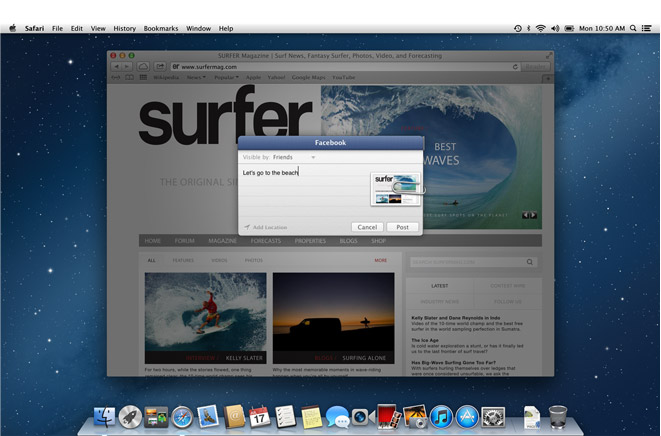The height and width of the screenshot is (436, 661).
Task: Enter full screen with Safari's corner arrows
Action: coord(548,55)
